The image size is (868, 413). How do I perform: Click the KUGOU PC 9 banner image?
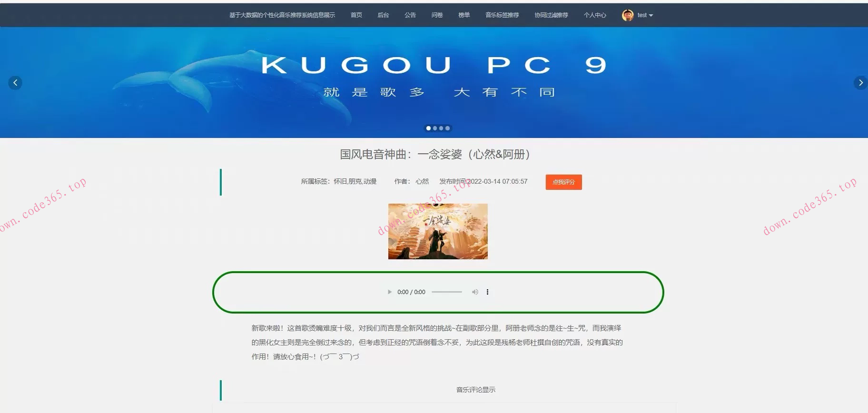434,83
